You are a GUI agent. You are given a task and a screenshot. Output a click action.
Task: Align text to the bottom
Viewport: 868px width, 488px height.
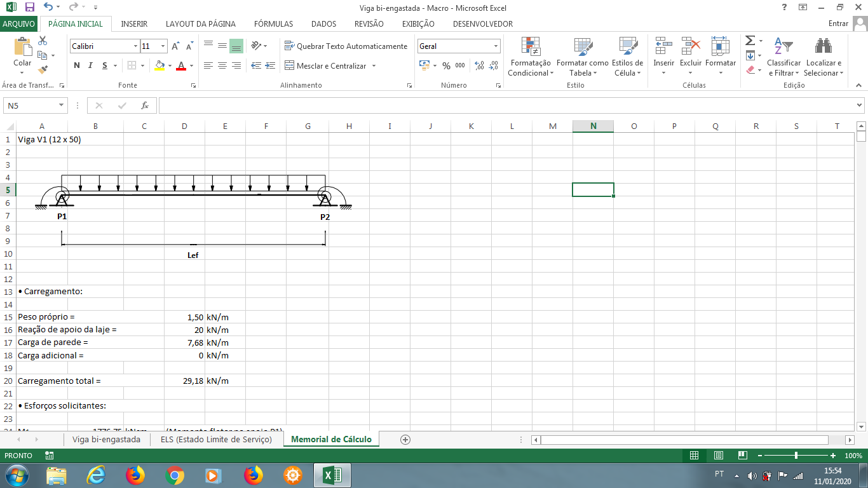point(236,46)
